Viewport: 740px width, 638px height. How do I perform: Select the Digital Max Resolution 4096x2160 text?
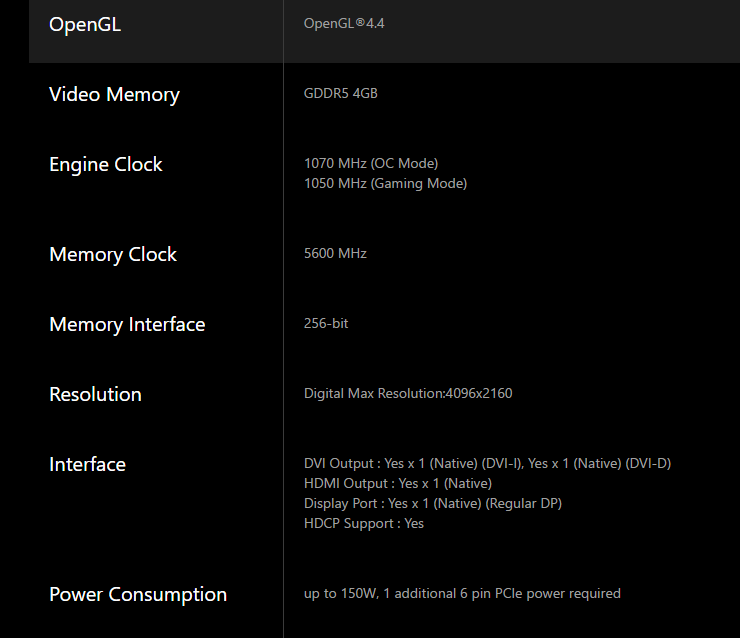coord(408,394)
